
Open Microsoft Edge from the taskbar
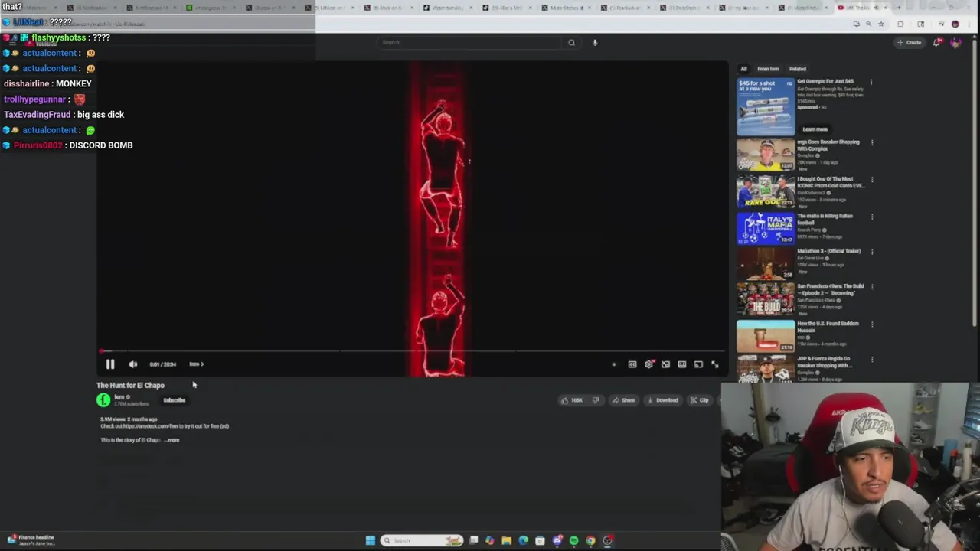[523, 540]
